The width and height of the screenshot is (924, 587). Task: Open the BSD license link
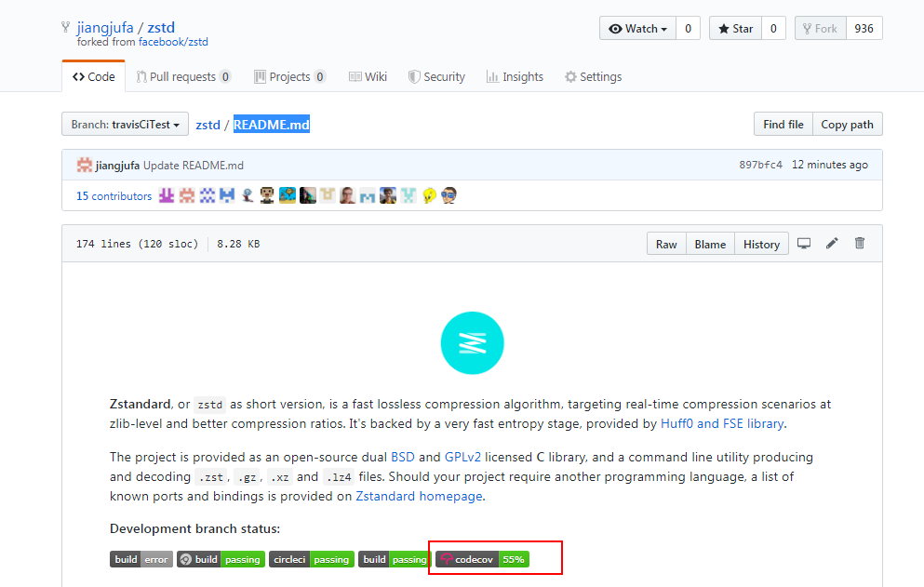pos(403,458)
